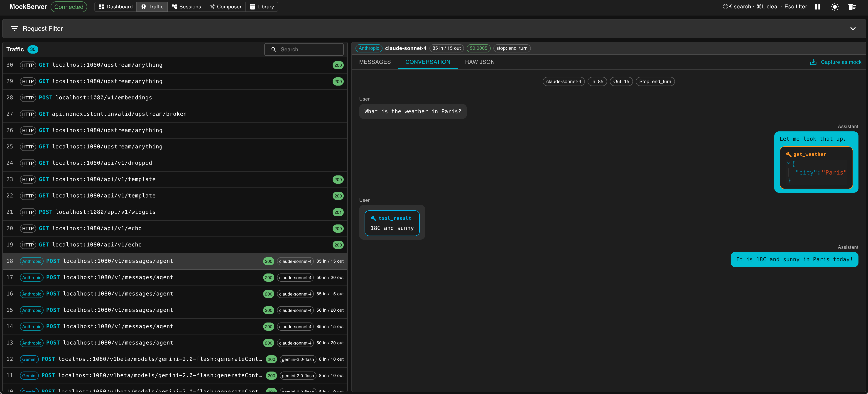
Task: Open the RAW JSON tab
Action: pos(480,62)
